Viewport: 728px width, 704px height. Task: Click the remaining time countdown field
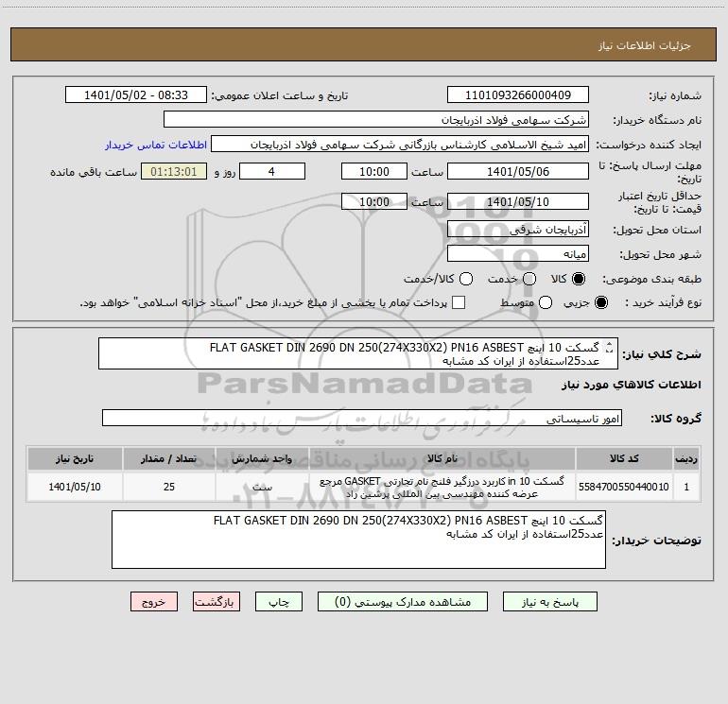click(x=174, y=171)
